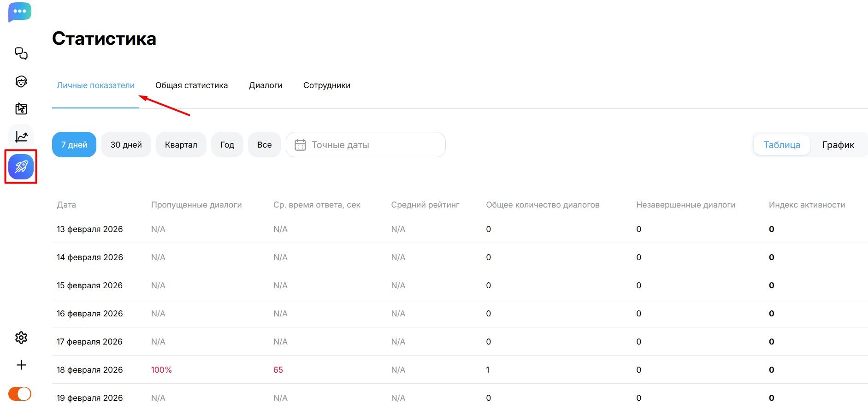Open the Общая статистика tab

tap(191, 85)
